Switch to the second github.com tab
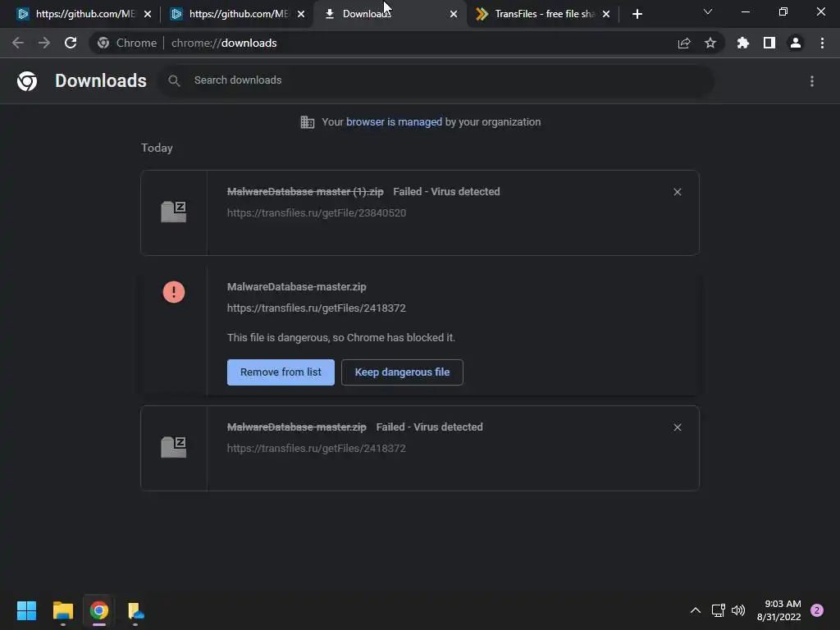 (x=237, y=14)
